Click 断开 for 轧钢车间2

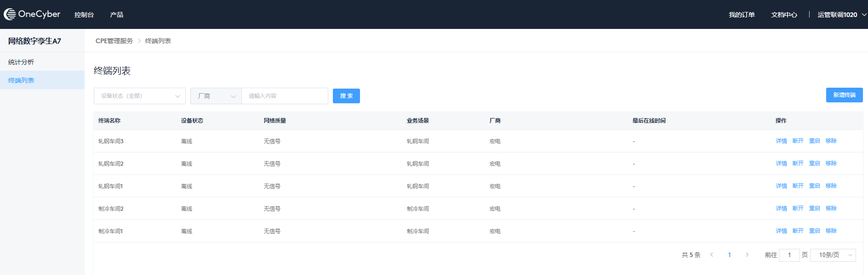click(x=798, y=163)
